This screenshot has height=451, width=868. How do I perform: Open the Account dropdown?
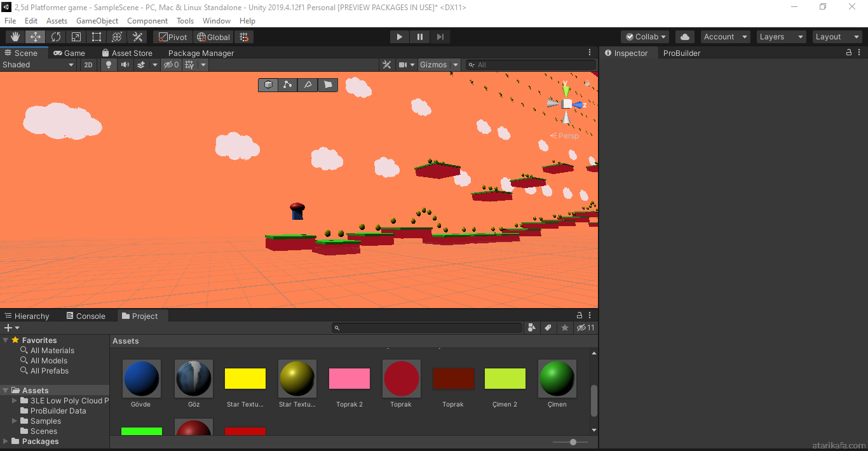(725, 37)
